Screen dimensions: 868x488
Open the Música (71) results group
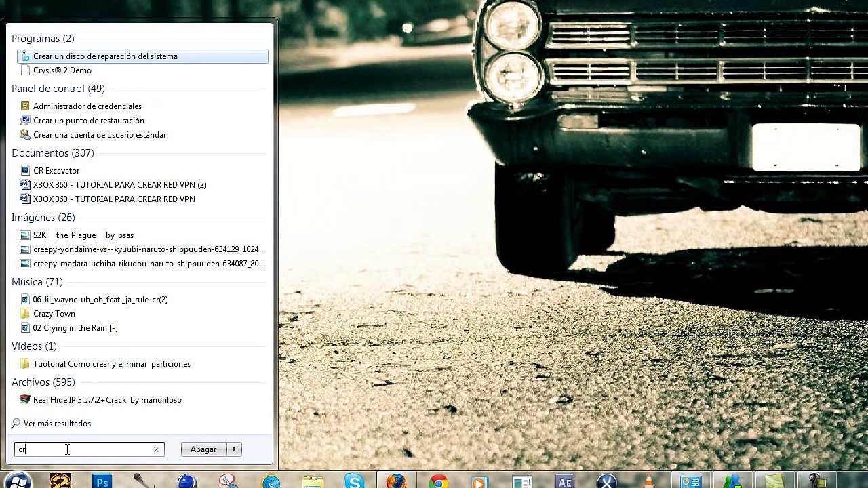click(37, 282)
